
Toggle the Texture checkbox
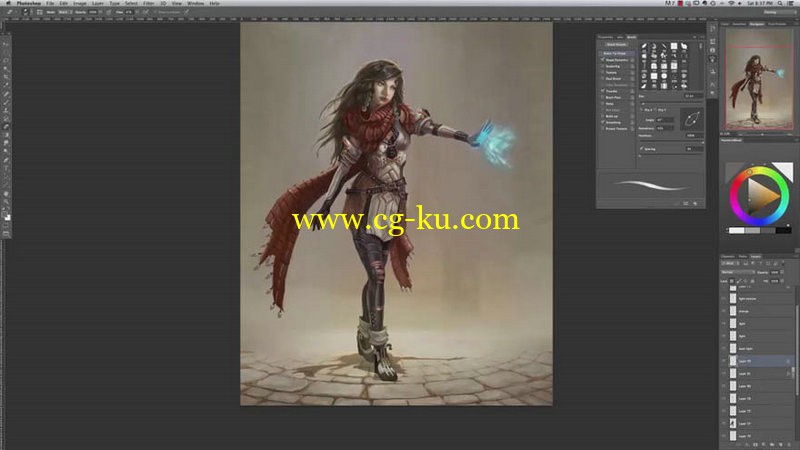tap(603, 72)
